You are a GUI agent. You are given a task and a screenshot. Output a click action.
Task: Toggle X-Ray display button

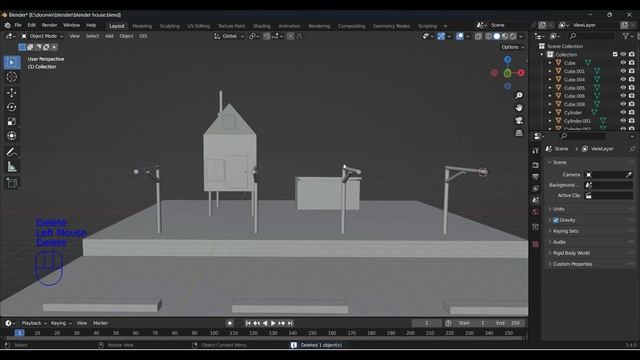pos(478,36)
